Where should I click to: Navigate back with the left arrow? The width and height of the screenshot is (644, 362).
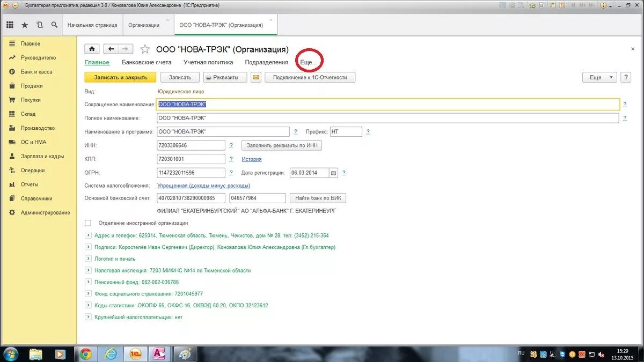111,49
